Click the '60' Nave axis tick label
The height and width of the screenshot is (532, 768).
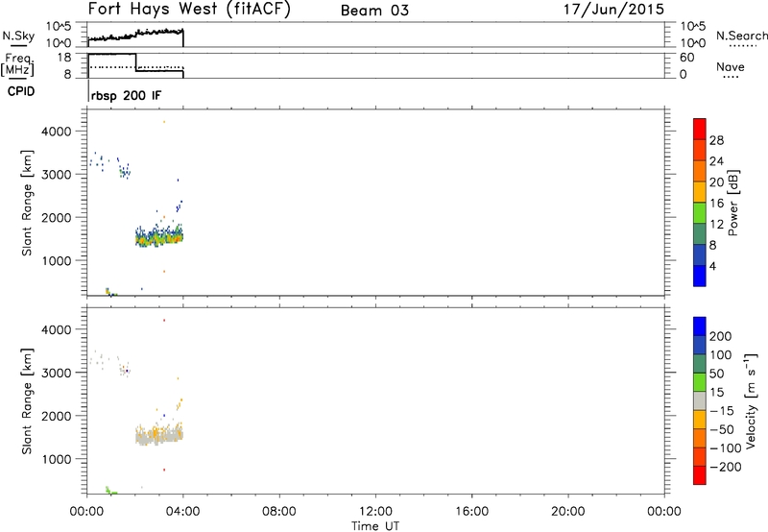pos(687,58)
